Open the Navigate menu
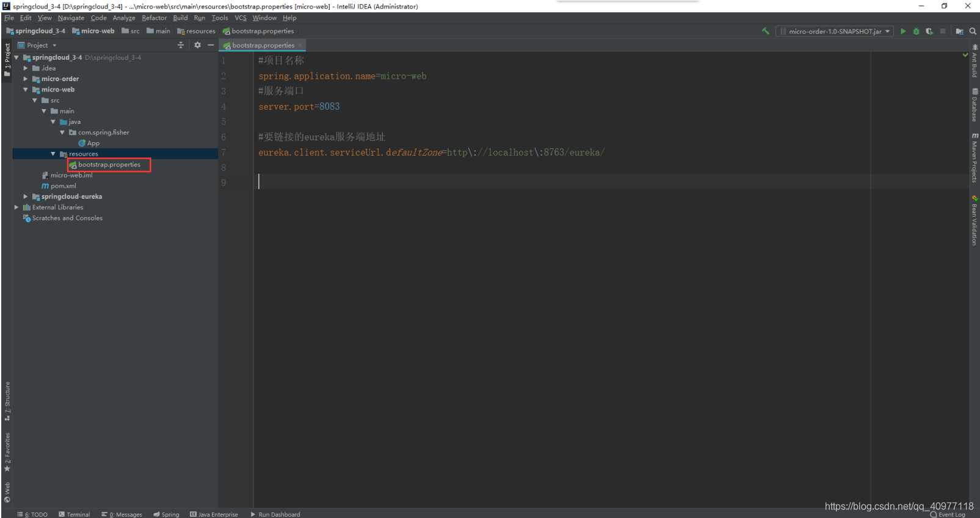980x518 pixels. coord(71,18)
